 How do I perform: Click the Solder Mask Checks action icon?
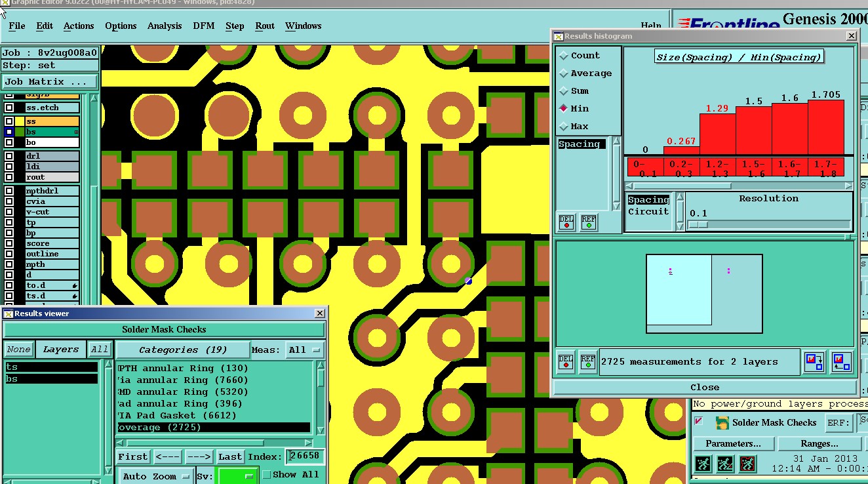click(x=722, y=423)
